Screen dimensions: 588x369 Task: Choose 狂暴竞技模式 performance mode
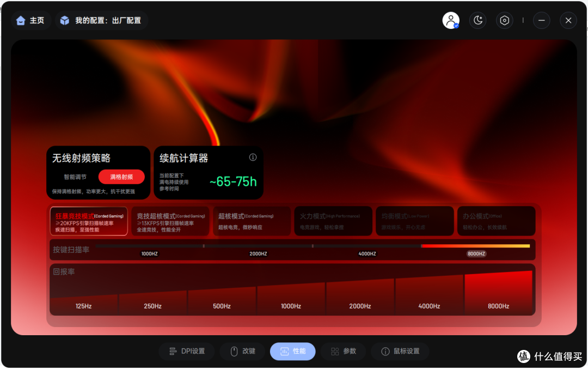pyautogui.click(x=89, y=221)
